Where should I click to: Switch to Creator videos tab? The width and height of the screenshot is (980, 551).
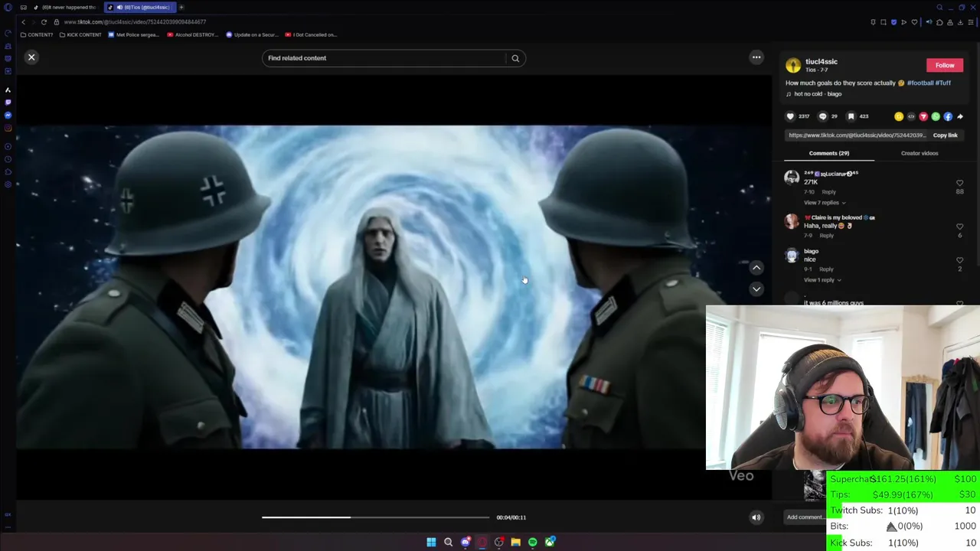[920, 153]
